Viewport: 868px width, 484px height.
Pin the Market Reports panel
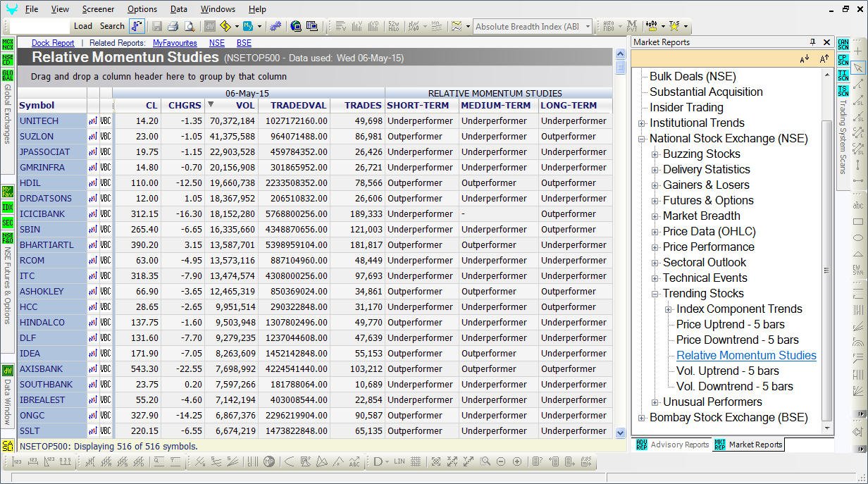coord(812,42)
